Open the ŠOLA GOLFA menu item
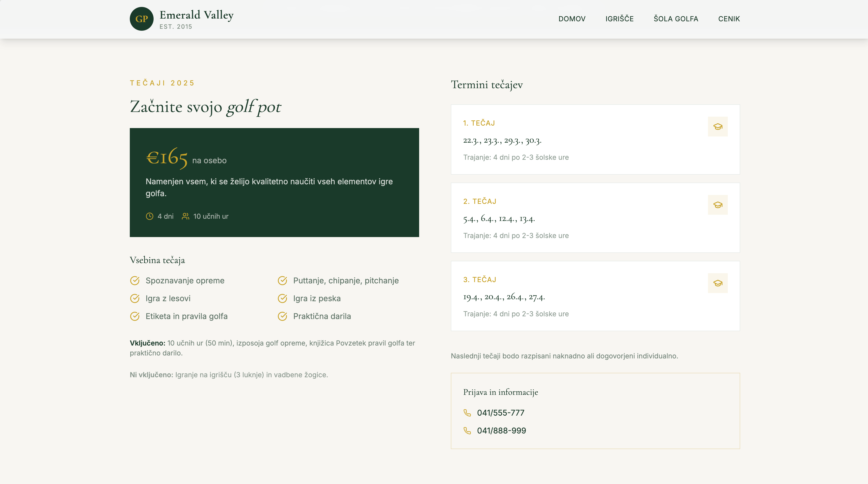The height and width of the screenshot is (484, 868). pyautogui.click(x=676, y=19)
